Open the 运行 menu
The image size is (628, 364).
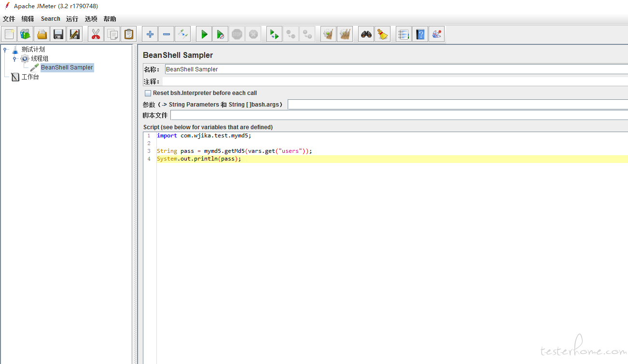click(72, 19)
